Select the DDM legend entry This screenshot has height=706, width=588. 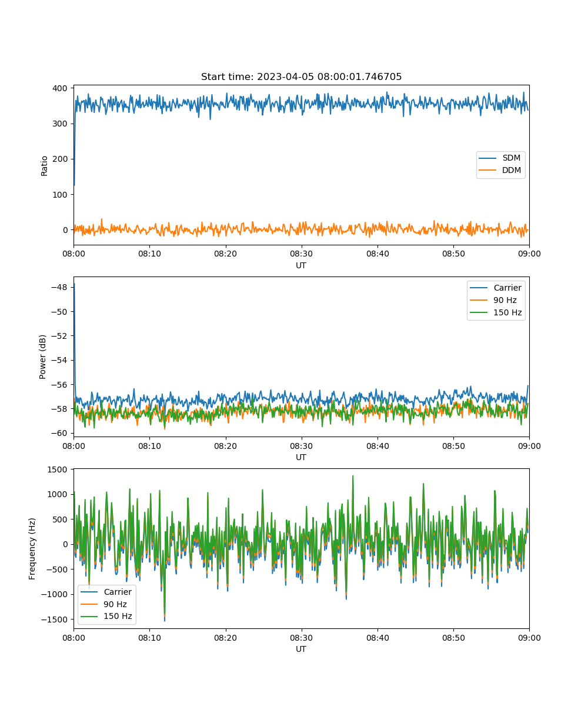point(500,171)
